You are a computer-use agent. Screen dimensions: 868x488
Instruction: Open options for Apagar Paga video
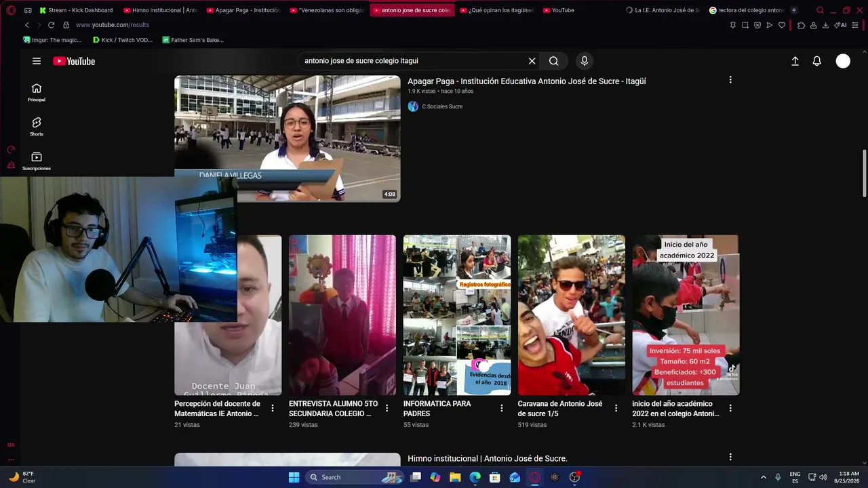click(730, 80)
